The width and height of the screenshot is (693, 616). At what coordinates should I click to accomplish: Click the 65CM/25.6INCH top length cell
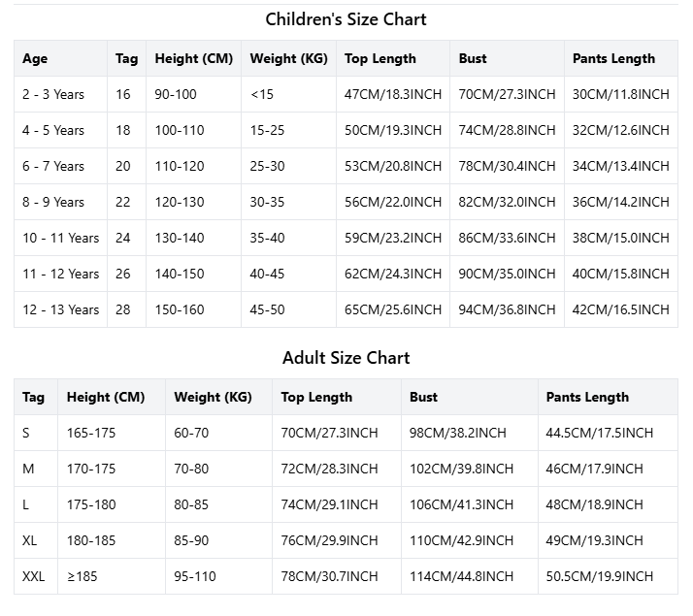(393, 310)
